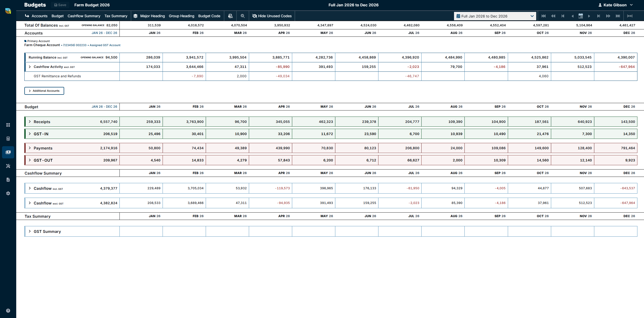Click the Cashflow Activity DEC value -647,964
This screenshot has height=318, width=644.
626,67
